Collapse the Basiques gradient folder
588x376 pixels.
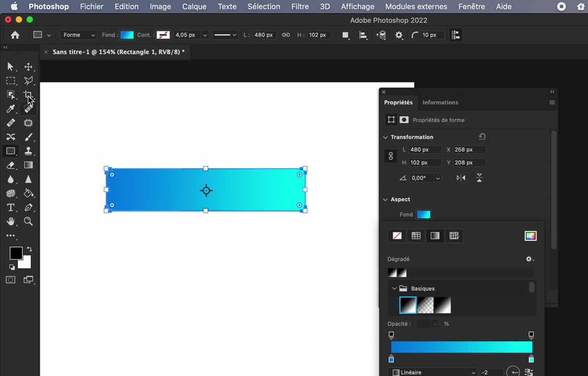[394, 288]
